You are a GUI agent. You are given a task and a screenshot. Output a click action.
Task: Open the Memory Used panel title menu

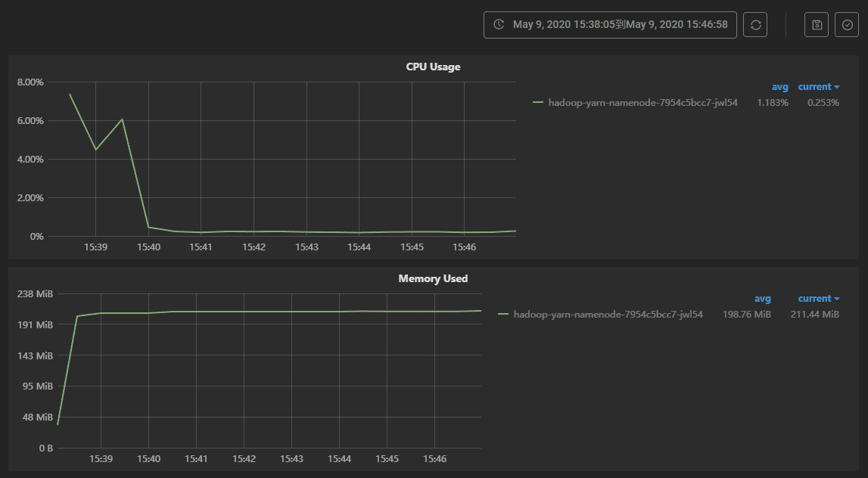[433, 278]
